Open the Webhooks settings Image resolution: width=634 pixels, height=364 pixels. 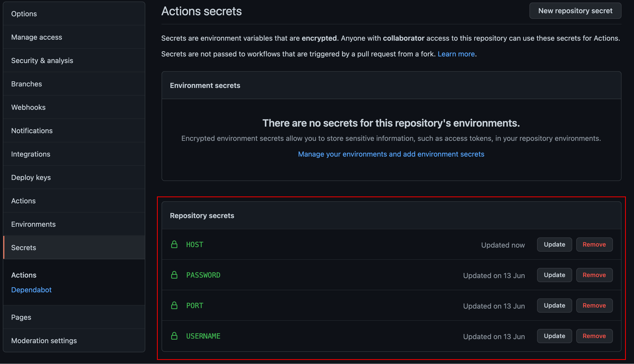click(x=74, y=107)
